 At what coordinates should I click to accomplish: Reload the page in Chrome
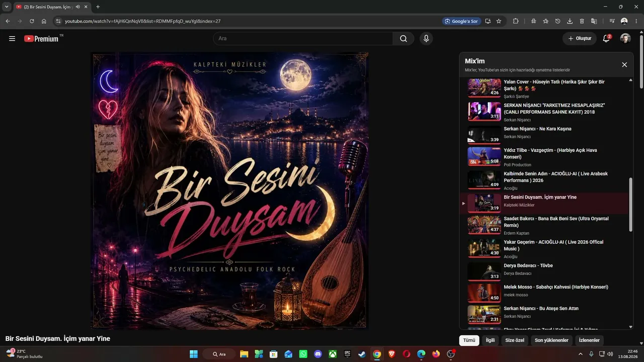[x=32, y=21]
